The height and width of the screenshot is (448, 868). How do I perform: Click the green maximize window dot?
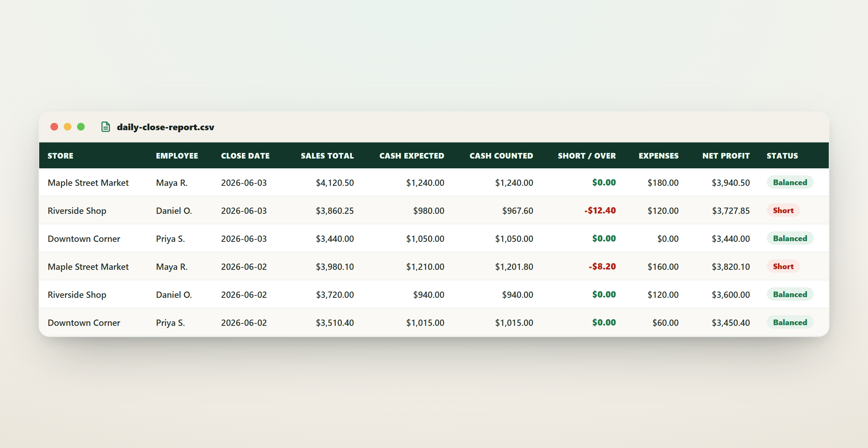click(81, 127)
